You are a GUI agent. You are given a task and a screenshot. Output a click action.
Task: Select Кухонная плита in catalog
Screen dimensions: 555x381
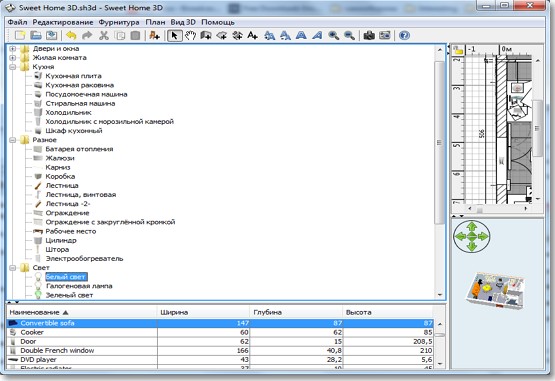click(73, 76)
